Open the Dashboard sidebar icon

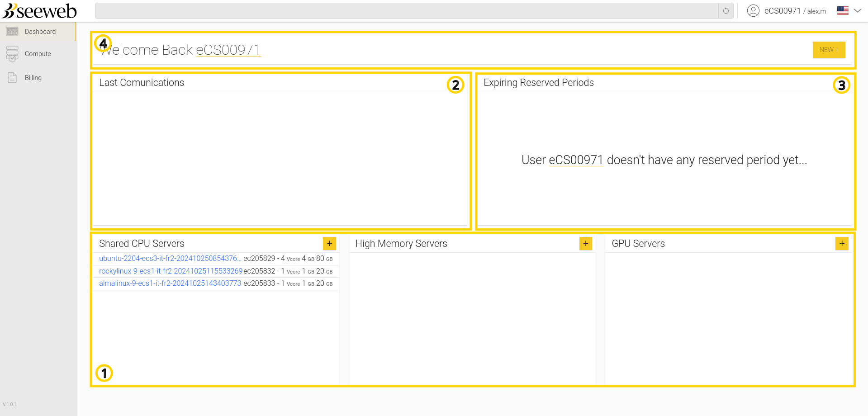tap(12, 32)
